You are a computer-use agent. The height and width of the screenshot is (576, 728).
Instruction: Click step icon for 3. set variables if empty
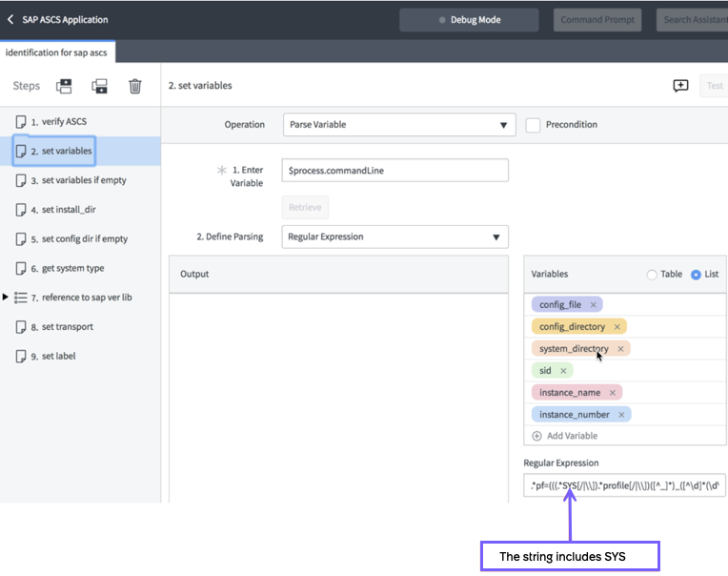click(x=21, y=180)
